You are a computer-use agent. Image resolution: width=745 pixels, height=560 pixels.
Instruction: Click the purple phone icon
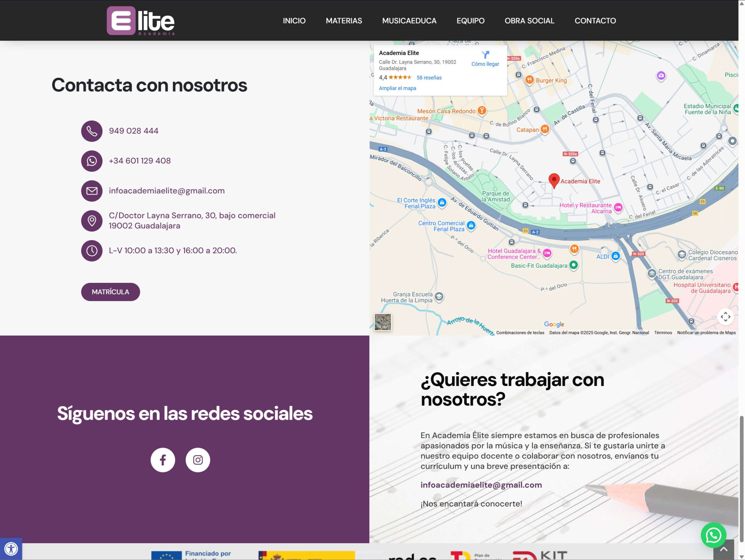pos(92,131)
